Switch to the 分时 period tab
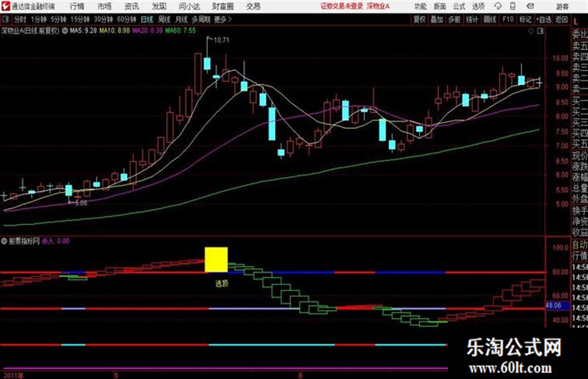This screenshot has width=588, height=379. pos(20,19)
